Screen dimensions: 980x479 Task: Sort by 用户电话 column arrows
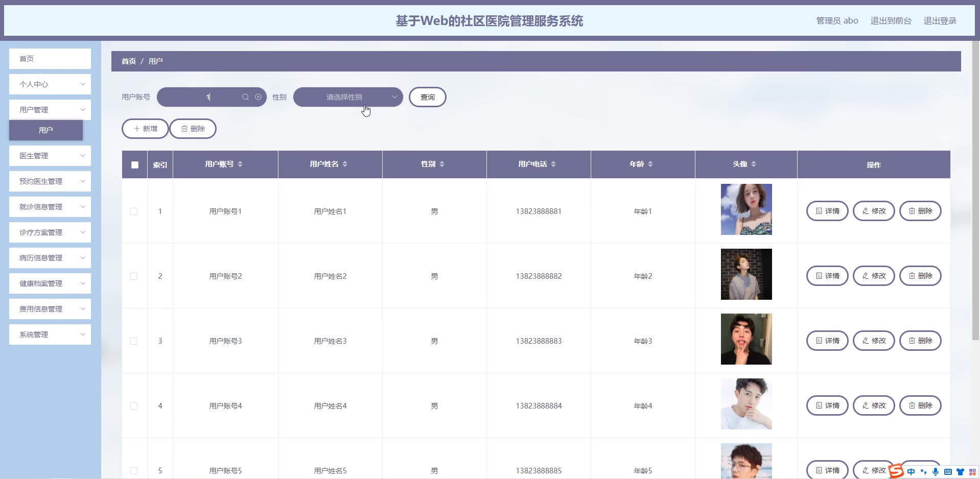tap(553, 164)
